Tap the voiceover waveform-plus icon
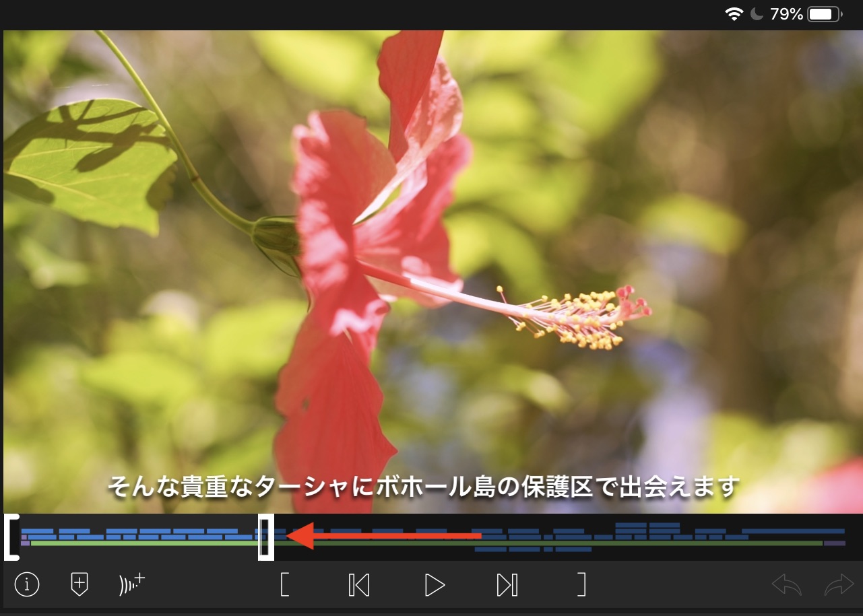The width and height of the screenshot is (863, 616). pos(132,584)
